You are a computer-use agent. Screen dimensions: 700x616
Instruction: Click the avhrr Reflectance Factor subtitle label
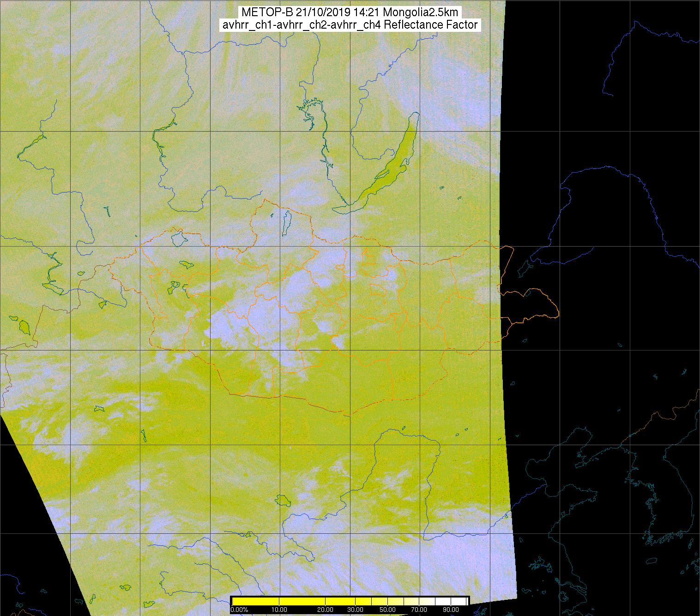350,25
